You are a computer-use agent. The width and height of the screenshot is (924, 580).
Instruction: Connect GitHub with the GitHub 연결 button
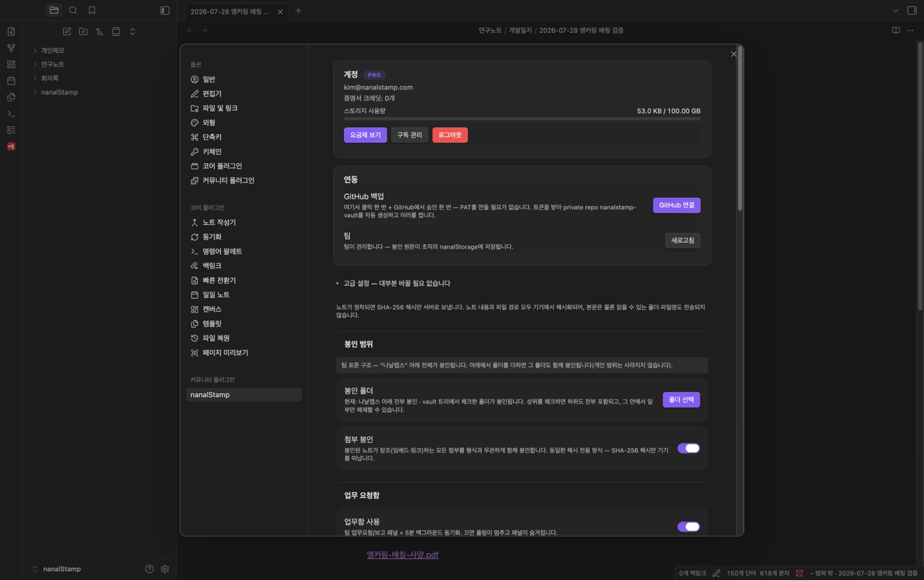pyautogui.click(x=676, y=205)
